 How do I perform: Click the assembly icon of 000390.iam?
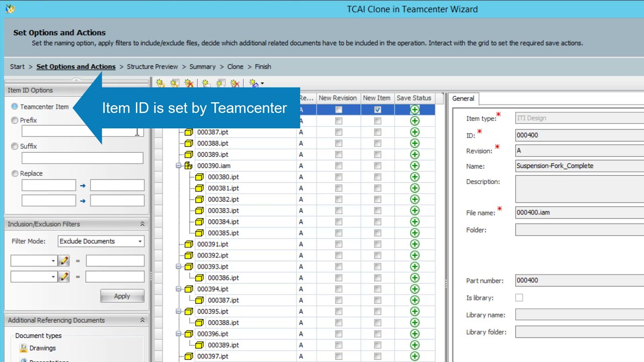tap(189, 165)
